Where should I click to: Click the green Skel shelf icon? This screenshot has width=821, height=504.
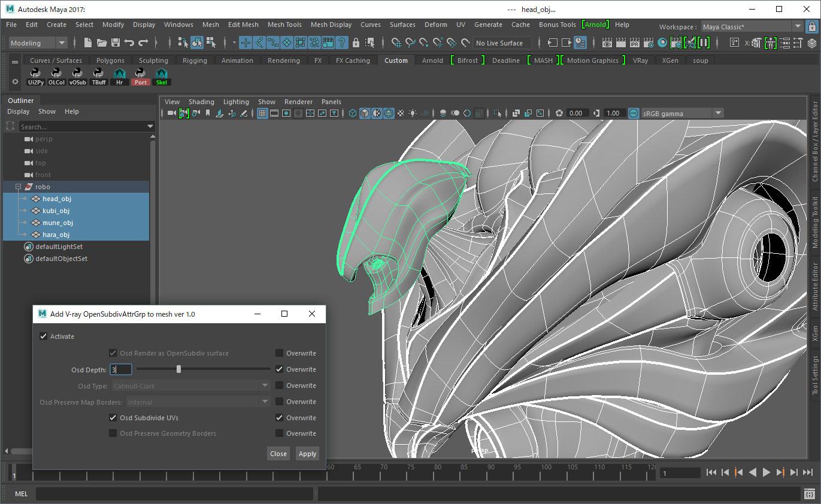click(161, 77)
